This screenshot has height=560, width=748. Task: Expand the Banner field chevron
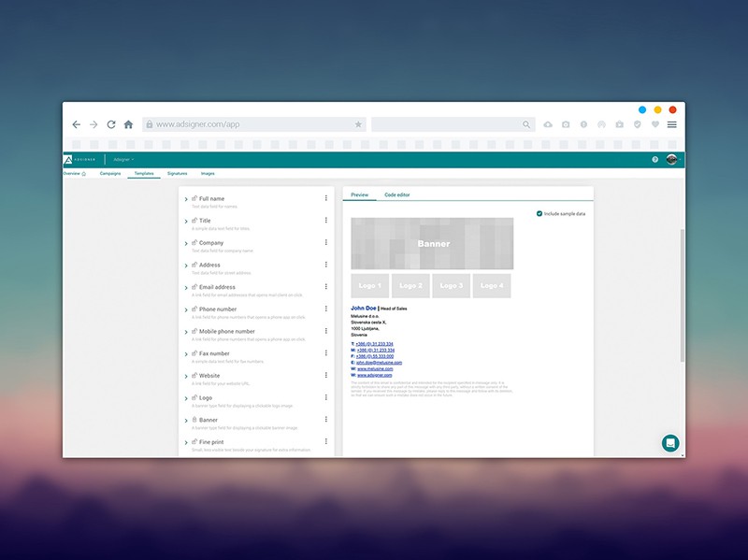click(186, 421)
